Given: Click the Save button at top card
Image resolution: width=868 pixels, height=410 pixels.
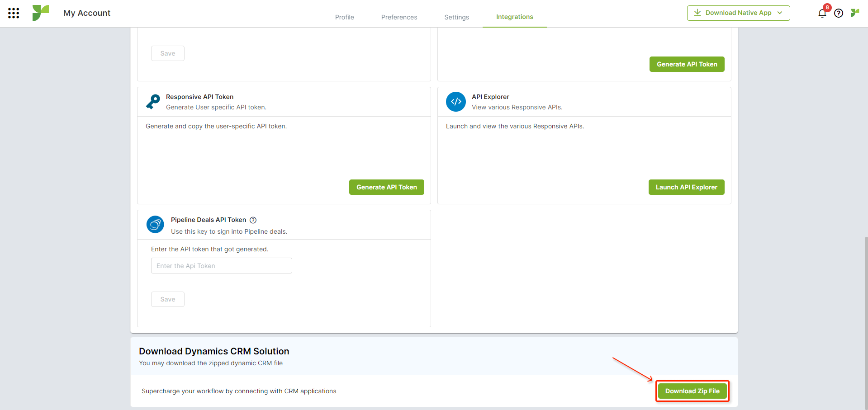Looking at the screenshot, I should click(x=168, y=53).
